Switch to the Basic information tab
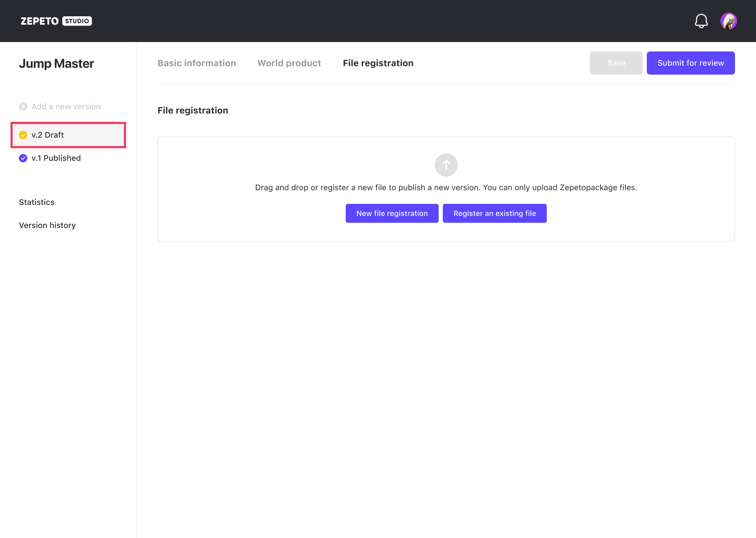The height and width of the screenshot is (538, 756). click(197, 63)
